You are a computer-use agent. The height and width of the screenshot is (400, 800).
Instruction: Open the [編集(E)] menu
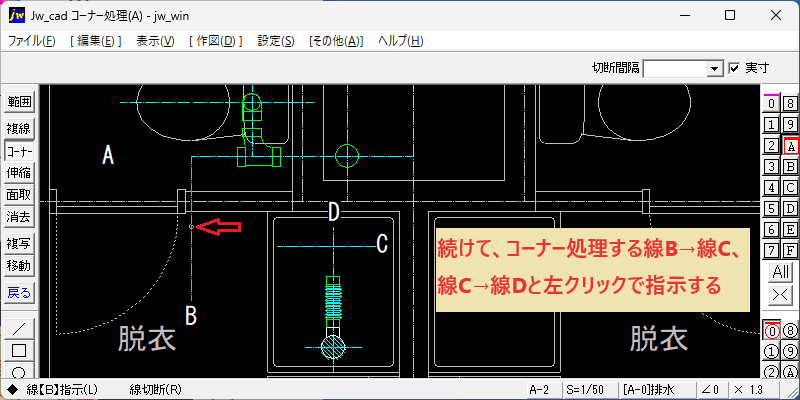[96, 41]
